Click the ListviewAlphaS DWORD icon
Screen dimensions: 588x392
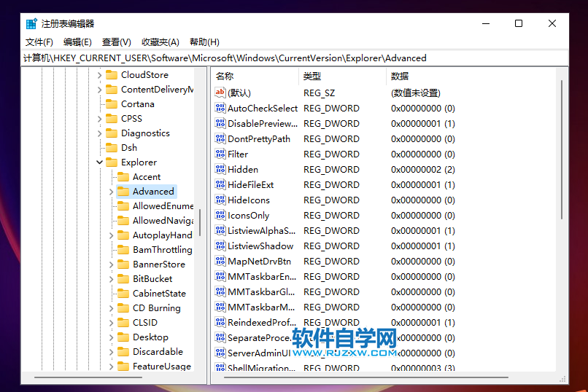pos(220,231)
